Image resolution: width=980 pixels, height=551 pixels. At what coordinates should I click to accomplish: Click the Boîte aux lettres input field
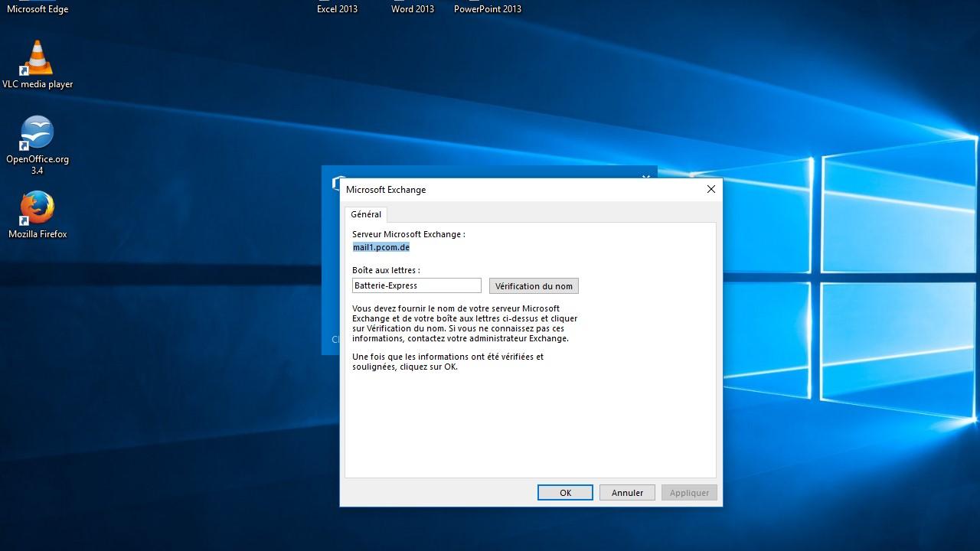click(x=416, y=285)
